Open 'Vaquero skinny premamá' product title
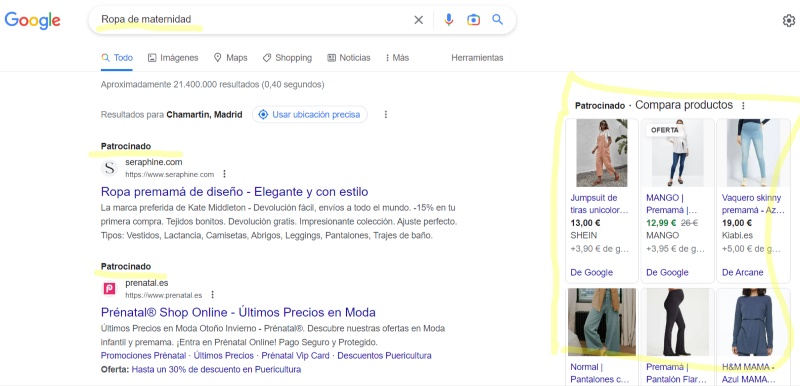800x386 pixels. (753, 204)
